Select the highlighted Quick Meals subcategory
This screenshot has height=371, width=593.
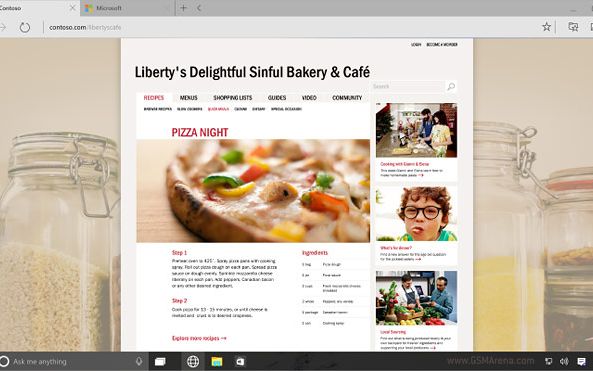(x=218, y=109)
